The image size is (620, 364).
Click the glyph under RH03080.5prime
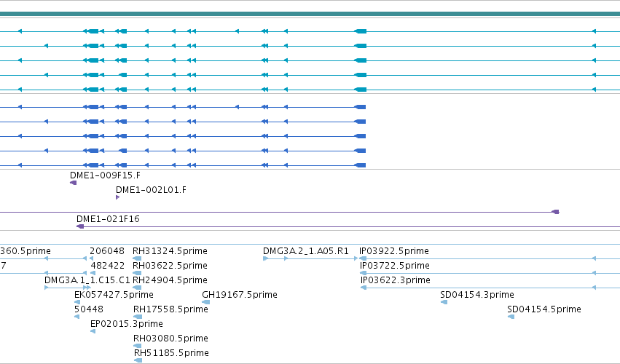(138, 347)
